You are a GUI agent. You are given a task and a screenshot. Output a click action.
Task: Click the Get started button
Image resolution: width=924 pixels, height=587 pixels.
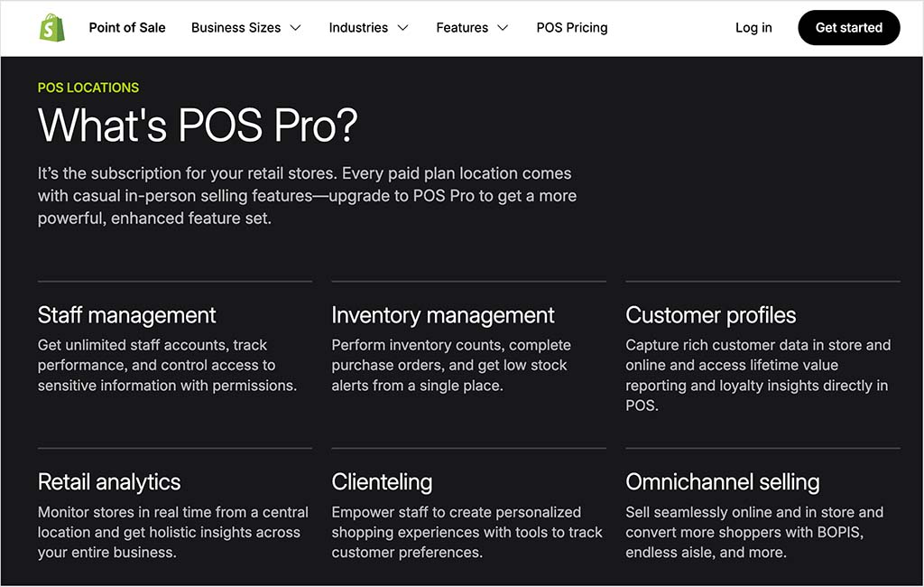tap(848, 28)
